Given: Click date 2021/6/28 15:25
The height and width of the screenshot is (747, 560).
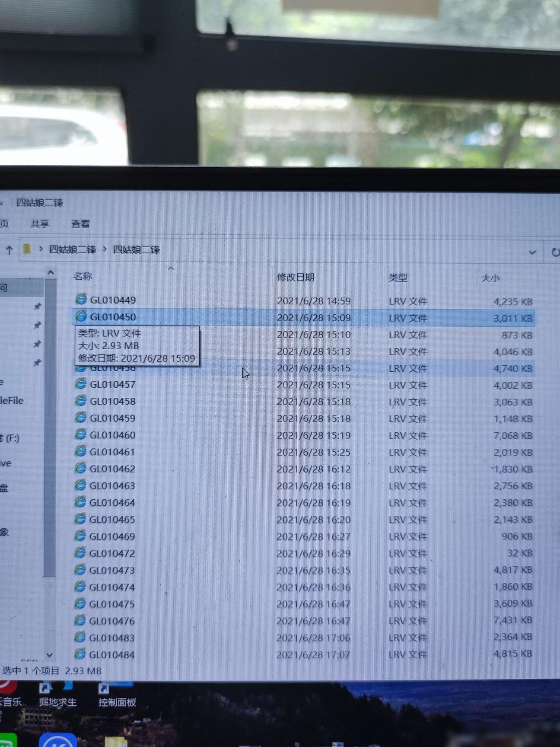Looking at the screenshot, I should coord(314,452).
